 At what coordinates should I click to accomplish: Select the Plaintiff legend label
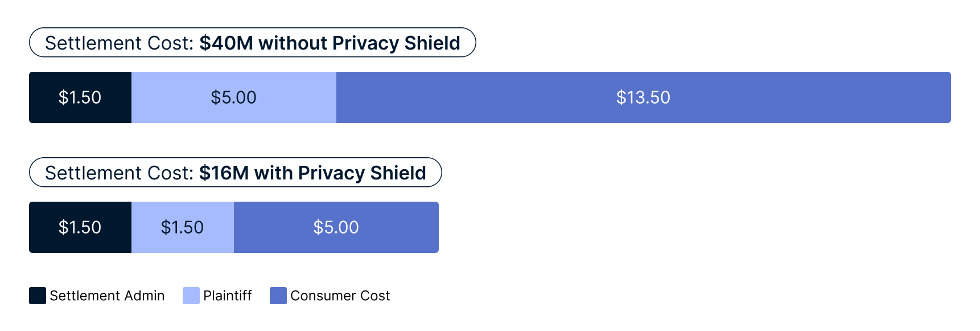(227, 296)
